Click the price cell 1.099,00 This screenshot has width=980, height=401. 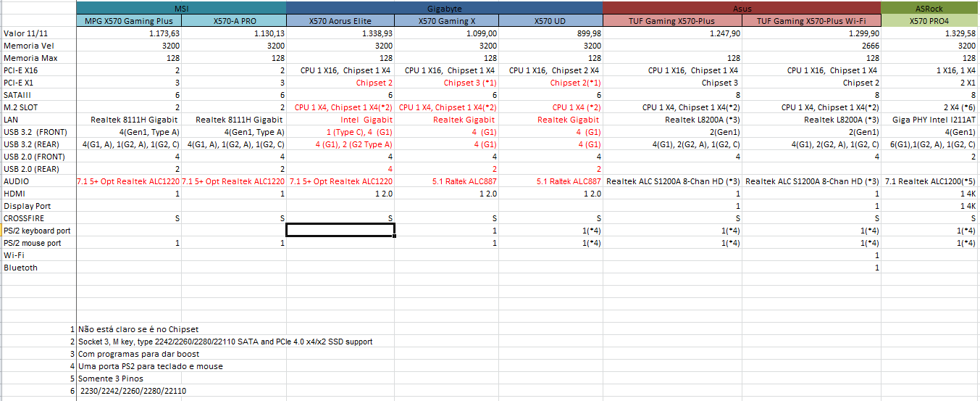coord(447,33)
